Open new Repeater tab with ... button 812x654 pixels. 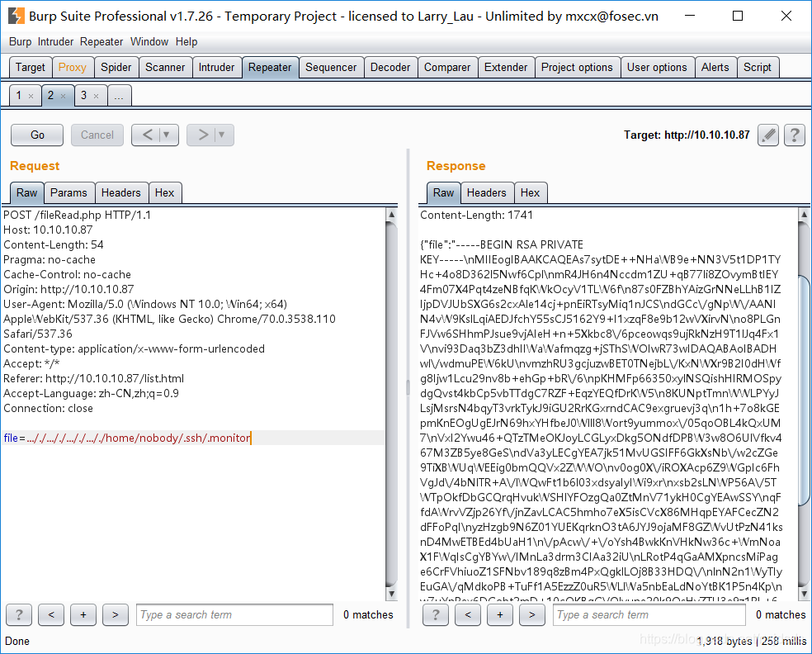(119, 95)
